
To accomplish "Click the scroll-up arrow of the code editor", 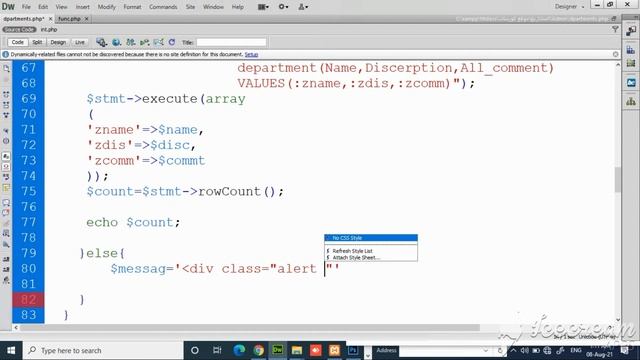I will coord(618,65).
